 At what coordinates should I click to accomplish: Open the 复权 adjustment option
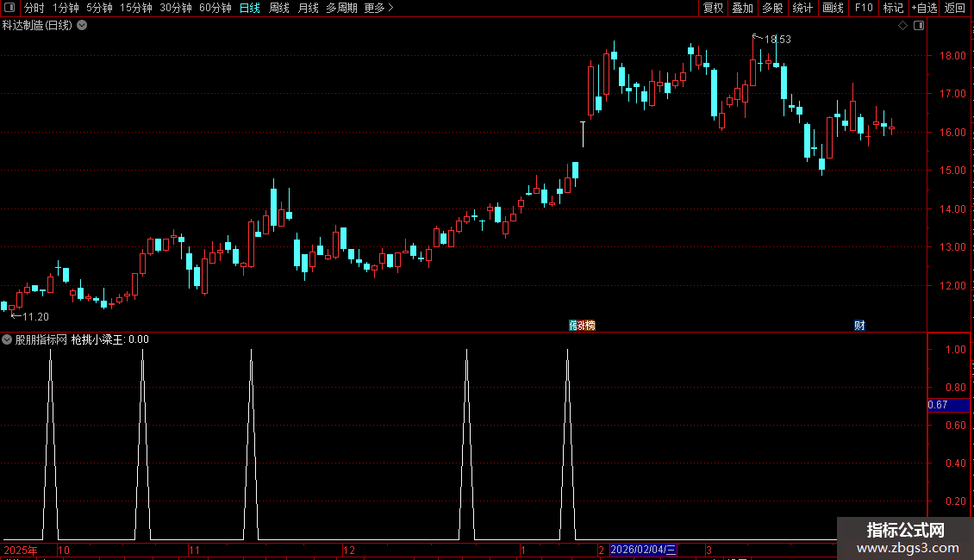pos(713,8)
